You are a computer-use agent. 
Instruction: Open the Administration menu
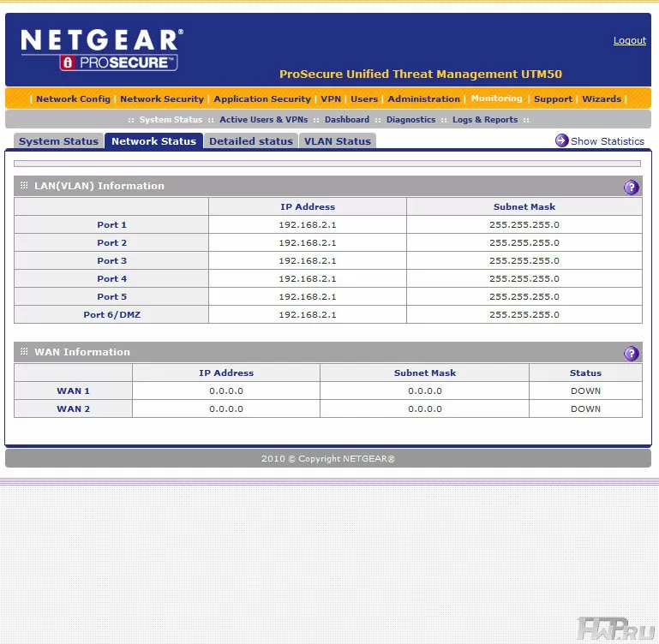423,98
